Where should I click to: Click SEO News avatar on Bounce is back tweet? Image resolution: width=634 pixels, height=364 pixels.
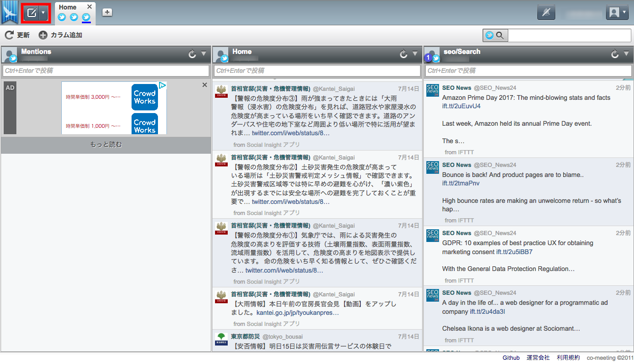[433, 167]
